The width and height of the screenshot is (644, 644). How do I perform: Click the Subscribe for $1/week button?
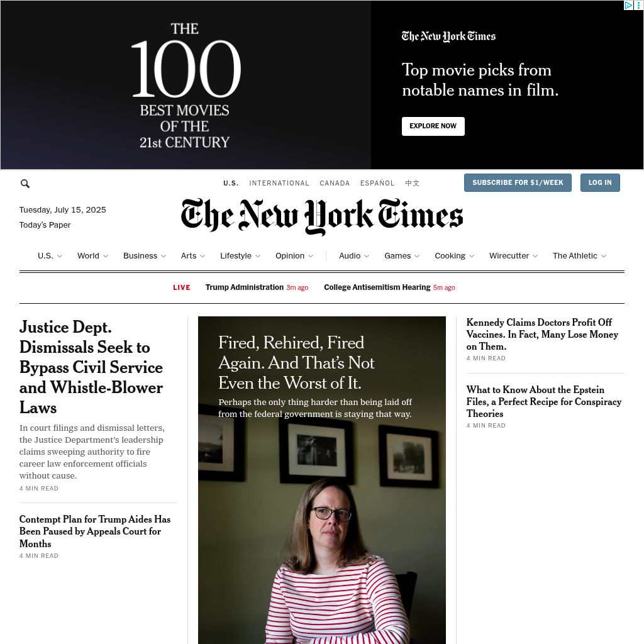click(518, 183)
